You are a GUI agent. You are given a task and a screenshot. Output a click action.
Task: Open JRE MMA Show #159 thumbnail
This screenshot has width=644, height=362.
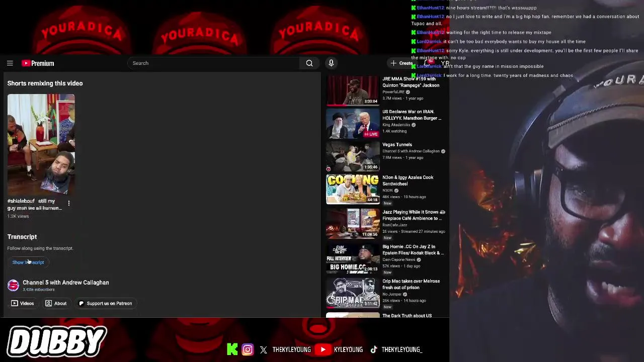tap(353, 90)
